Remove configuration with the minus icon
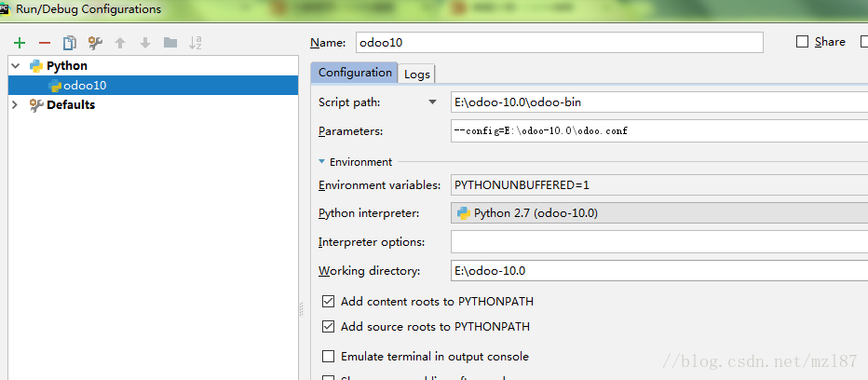 pyautogui.click(x=45, y=43)
